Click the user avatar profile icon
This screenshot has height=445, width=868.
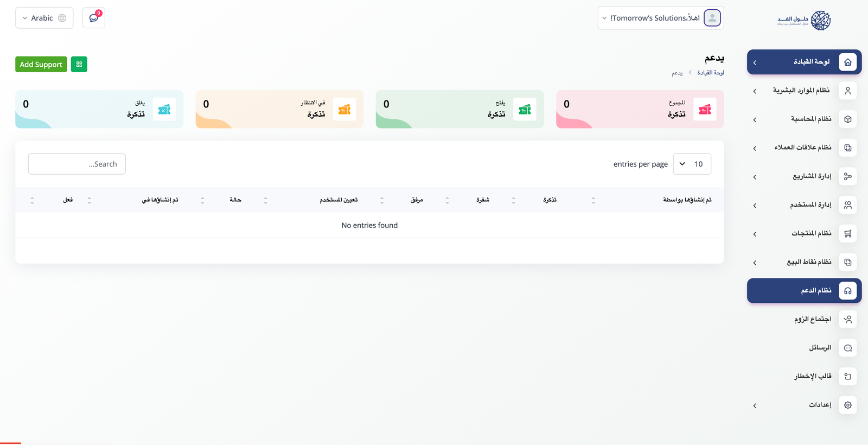(x=712, y=18)
